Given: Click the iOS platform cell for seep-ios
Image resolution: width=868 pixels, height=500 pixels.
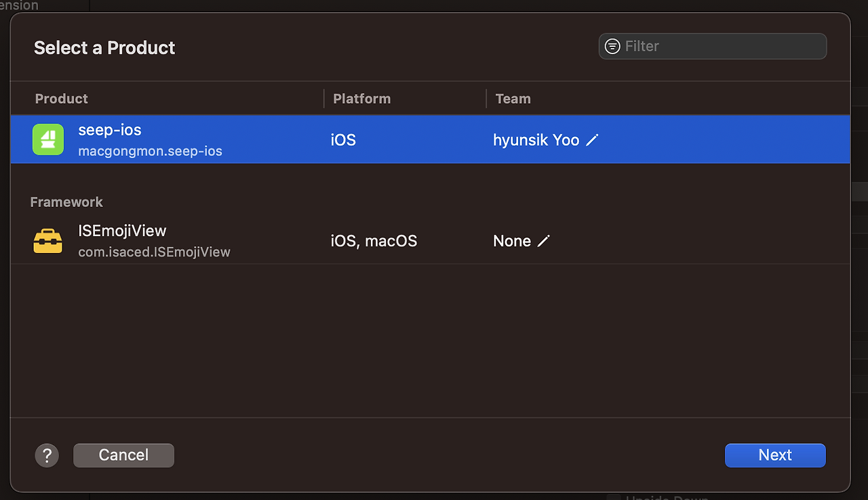Looking at the screenshot, I should pyautogui.click(x=343, y=140).
